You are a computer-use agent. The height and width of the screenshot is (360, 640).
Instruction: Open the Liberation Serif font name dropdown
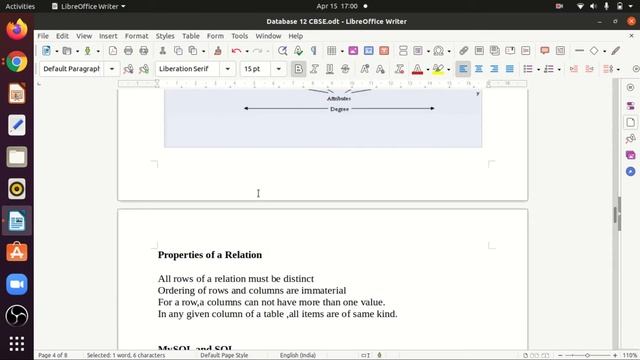pyautogui.click(x=227, y=69)
